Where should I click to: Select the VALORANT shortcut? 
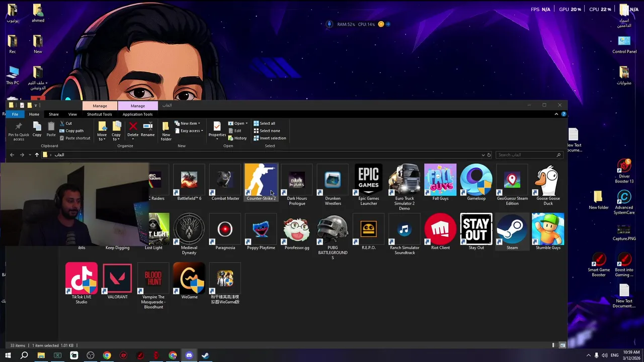click(117, 281)
